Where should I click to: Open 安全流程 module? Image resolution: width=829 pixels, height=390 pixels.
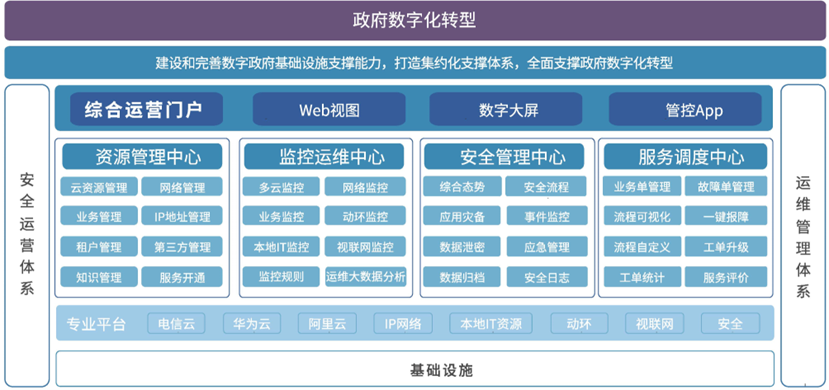pyautogui.click(x=547, y=187)
